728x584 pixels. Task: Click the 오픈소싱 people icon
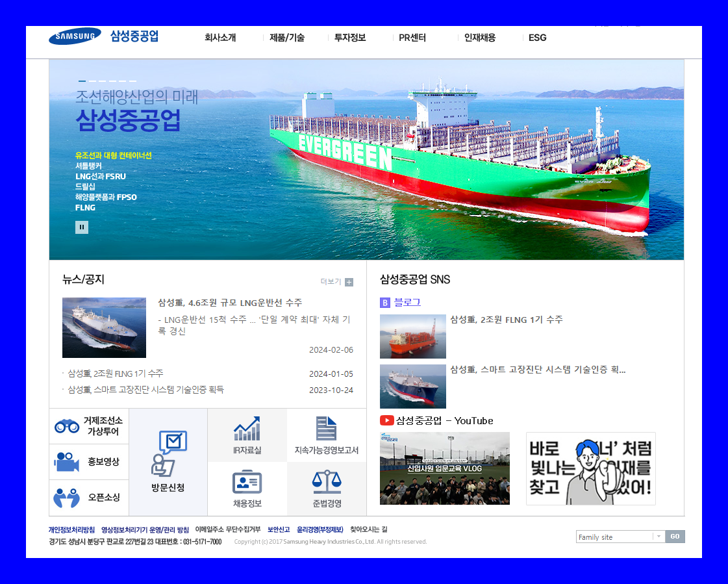(x=66, y=498)
